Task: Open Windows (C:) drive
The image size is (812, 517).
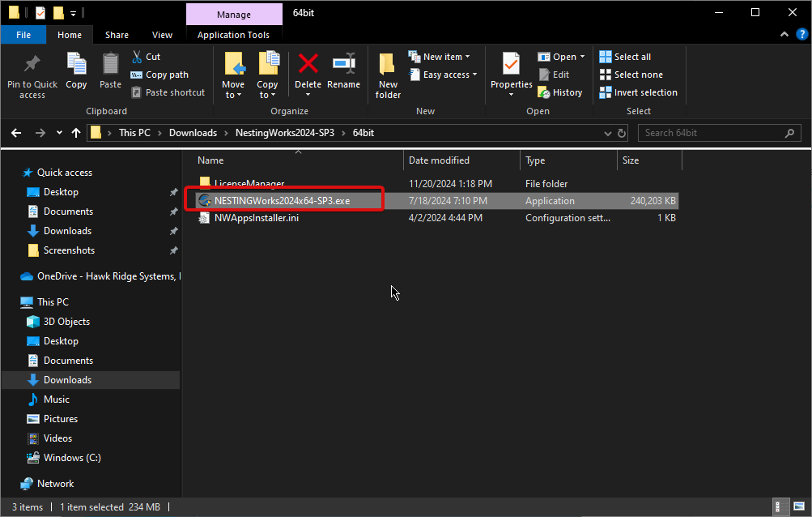Action: pos(71,457)
